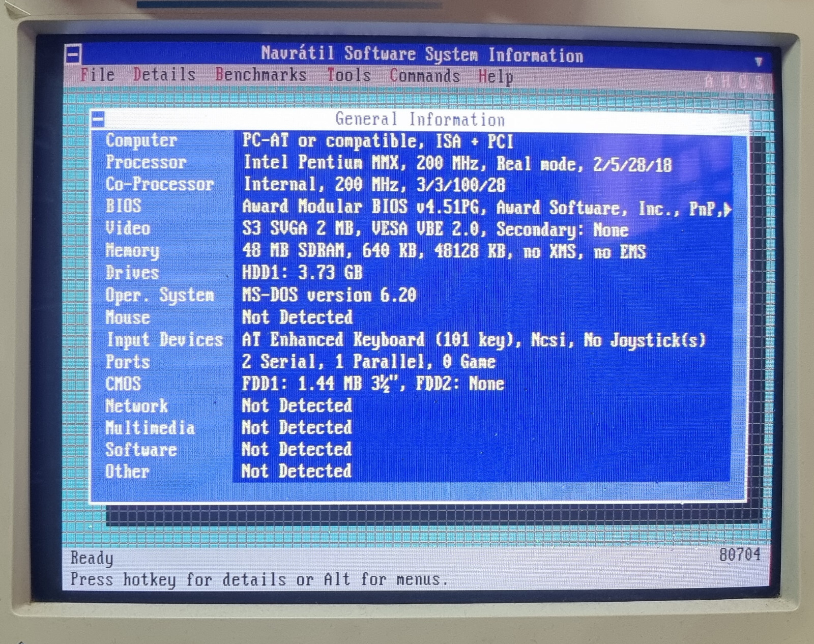Click the General Information window control box
The height and width of the screenshot is (644, 814).
[x=98, y=120]
